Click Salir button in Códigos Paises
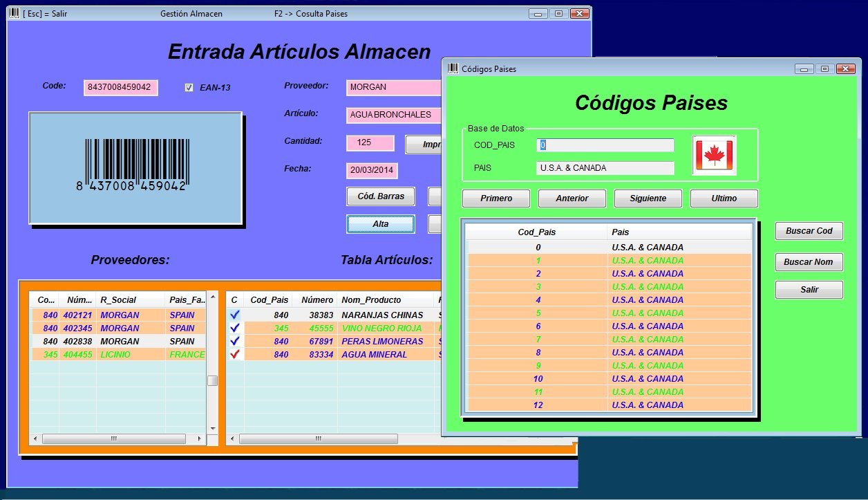The width and height of the screenshot is (868, 500). point(809,290)
